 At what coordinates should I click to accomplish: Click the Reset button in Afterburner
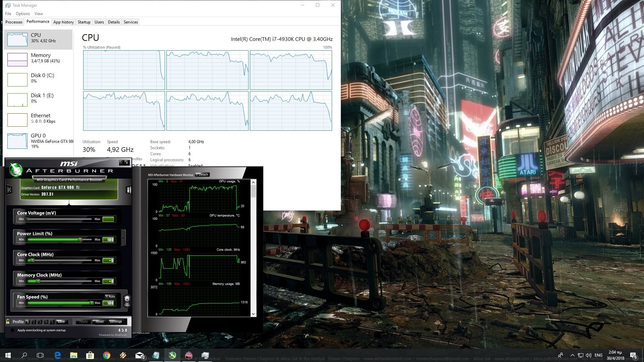coord(99,321)
